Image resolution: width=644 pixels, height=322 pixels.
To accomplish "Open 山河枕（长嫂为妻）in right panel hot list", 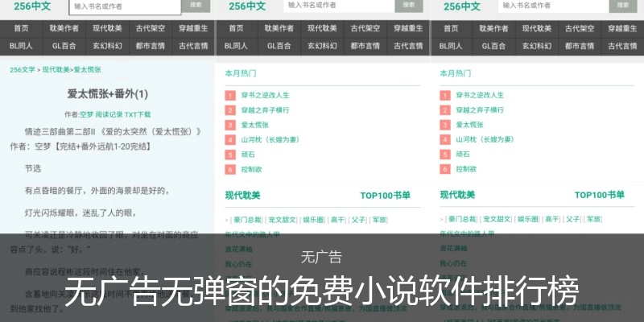I will (x=485, y=139).
